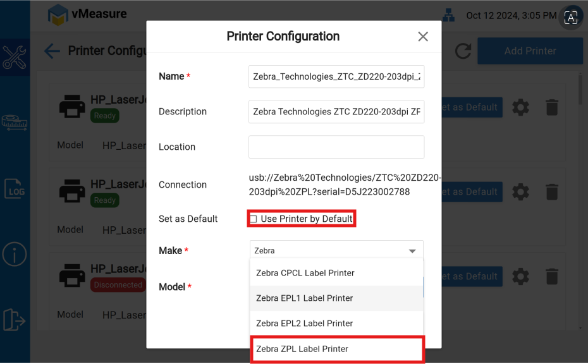This screenshot has height=364, width=588.
Task: Enable Use Printer by Default checkbox
Action: [254, 219]
